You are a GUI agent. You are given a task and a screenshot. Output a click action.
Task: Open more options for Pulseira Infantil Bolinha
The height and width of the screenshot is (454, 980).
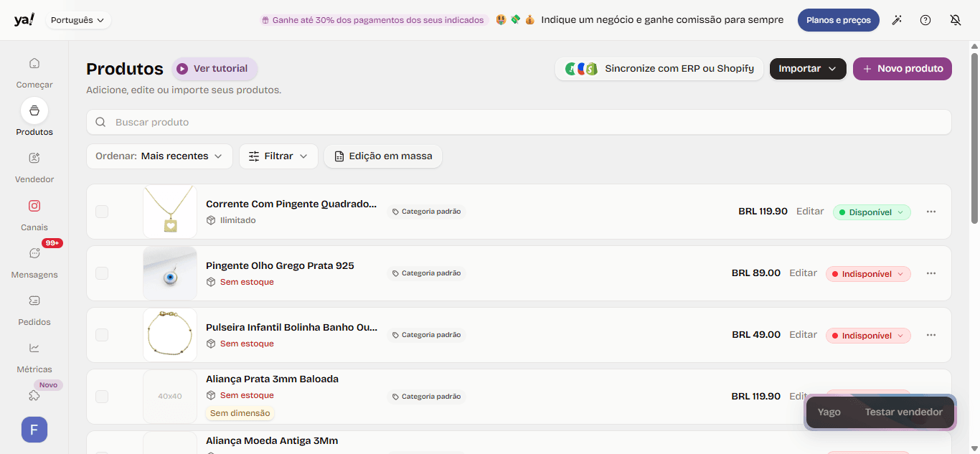(931, 335)
